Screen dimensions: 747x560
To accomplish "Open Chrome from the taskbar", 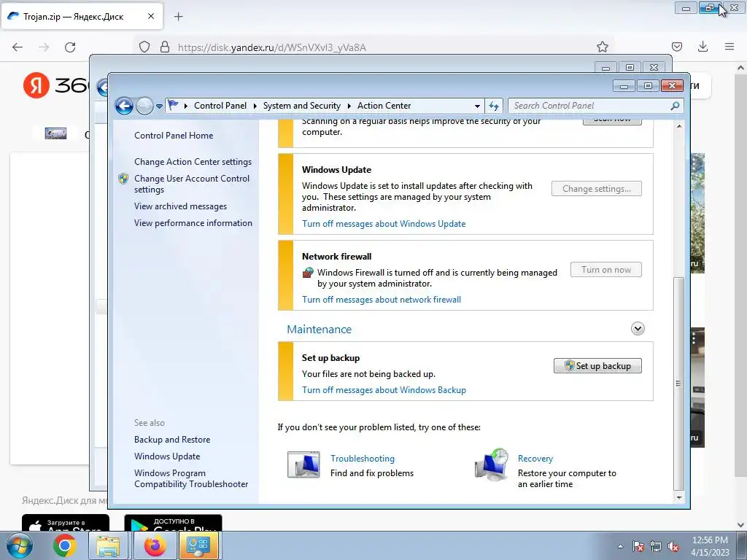I will coord(65,545).
